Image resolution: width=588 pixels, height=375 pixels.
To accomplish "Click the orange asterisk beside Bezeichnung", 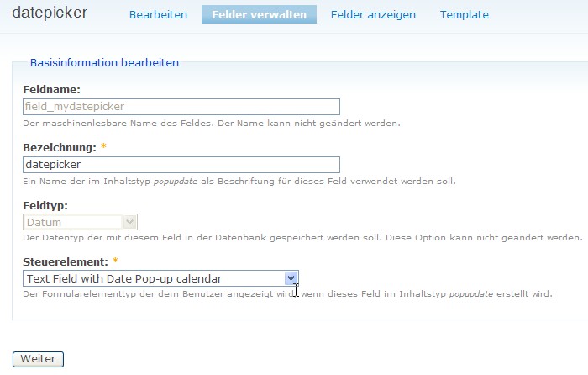I will 103,147.
